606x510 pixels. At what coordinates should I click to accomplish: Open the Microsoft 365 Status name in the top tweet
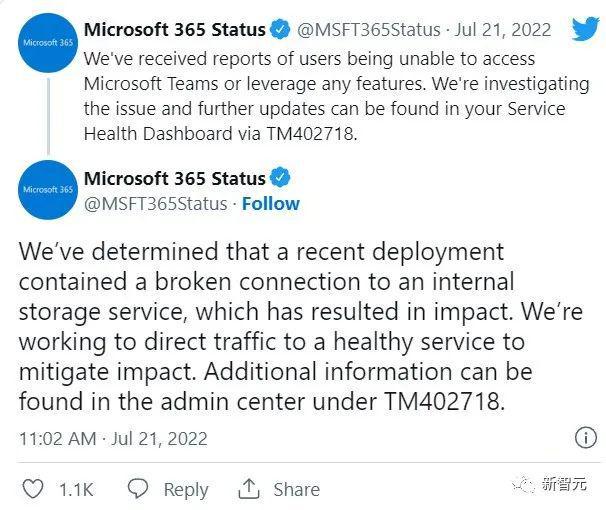point(174,29)
